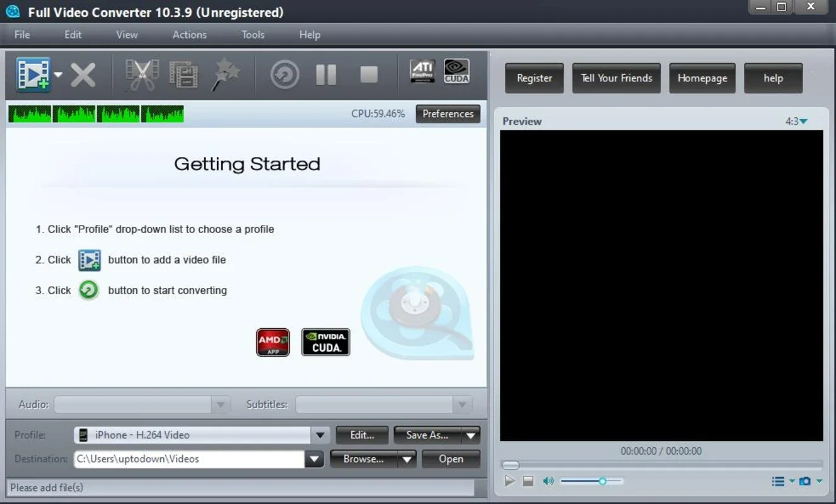The height and width of the screenshot is (504, 836).
Task: Open the Tools menu
Action: click(253, 35)
